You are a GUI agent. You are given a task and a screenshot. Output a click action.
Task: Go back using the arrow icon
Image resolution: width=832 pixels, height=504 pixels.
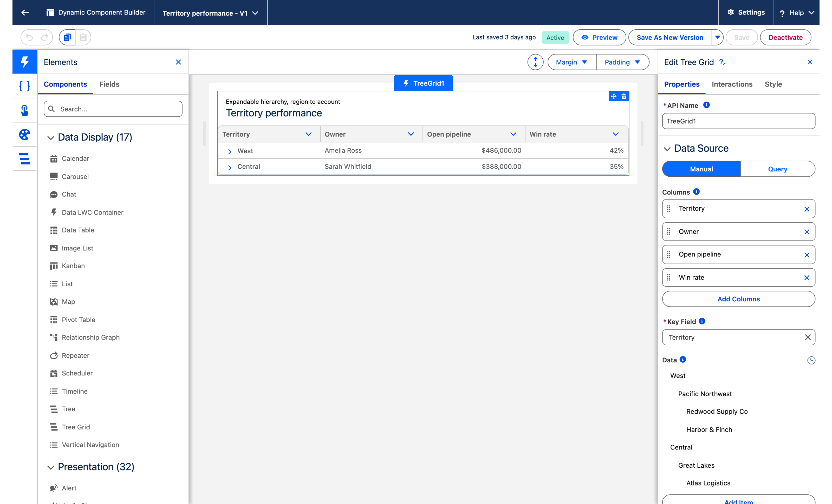point(25,12)
